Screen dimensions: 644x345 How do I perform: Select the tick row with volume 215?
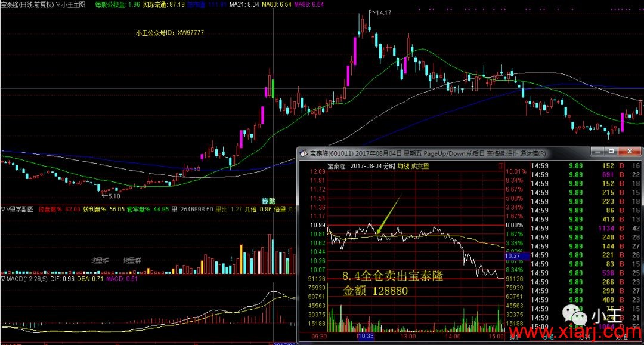(x=586, y=192)
